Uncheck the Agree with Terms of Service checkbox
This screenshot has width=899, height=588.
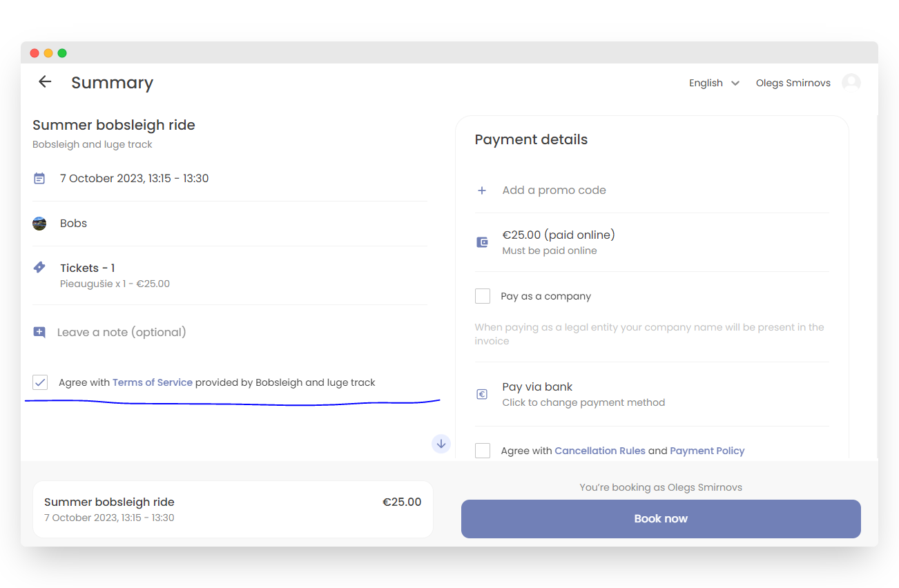40,382
